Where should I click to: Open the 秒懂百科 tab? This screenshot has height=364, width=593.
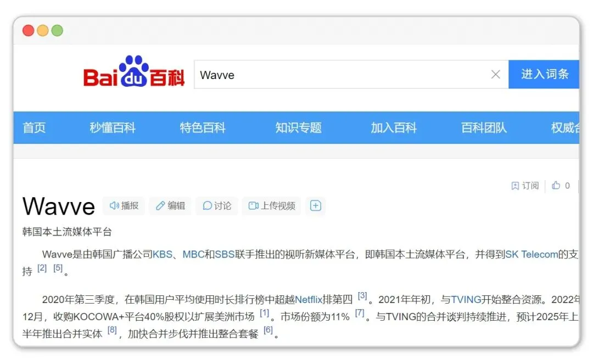[113, 128]
